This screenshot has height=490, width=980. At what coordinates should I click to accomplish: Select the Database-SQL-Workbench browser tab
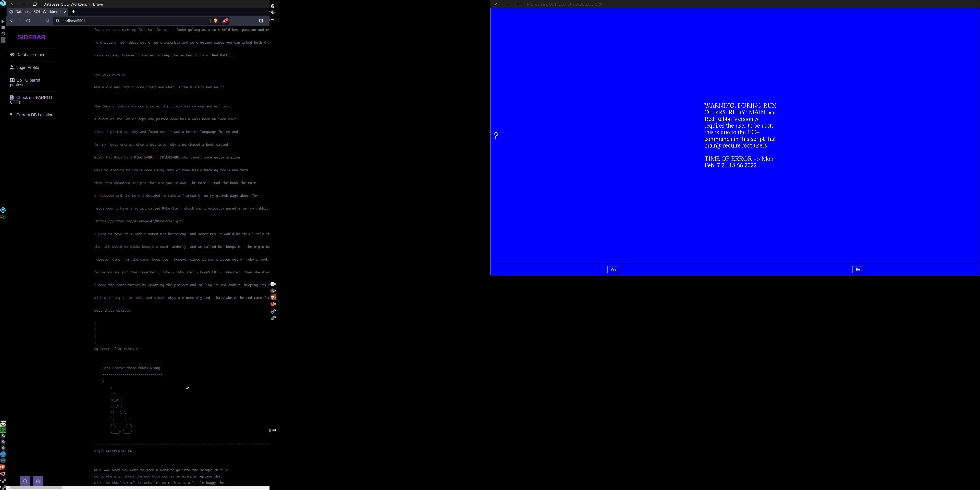tap(37, 12)
